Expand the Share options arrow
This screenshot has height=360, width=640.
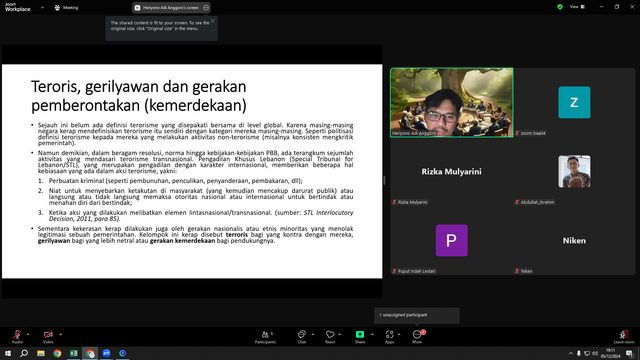click(x=372, y=334)
